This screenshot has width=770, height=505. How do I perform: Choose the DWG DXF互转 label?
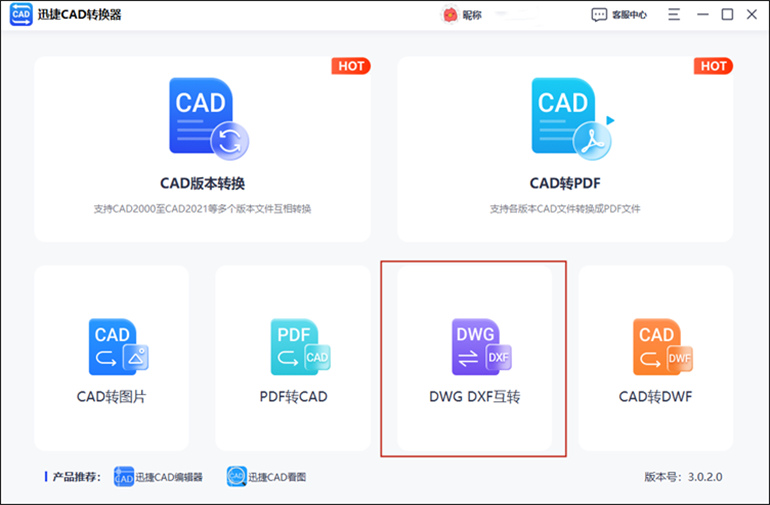pos(475,396)
